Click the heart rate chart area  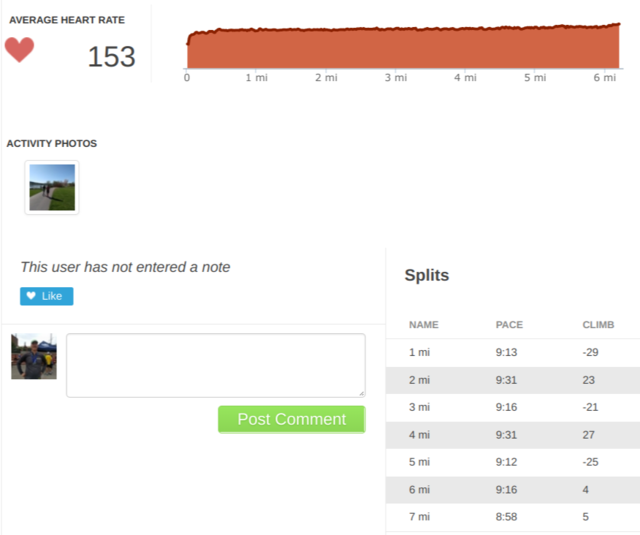click(400, 48)
